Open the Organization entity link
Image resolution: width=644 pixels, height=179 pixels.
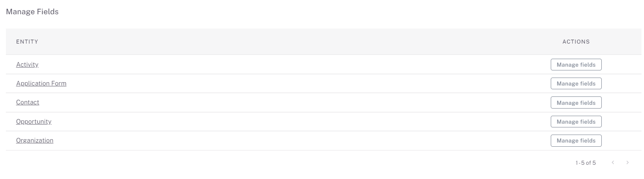pyautogui.click(x=35, y=140)
